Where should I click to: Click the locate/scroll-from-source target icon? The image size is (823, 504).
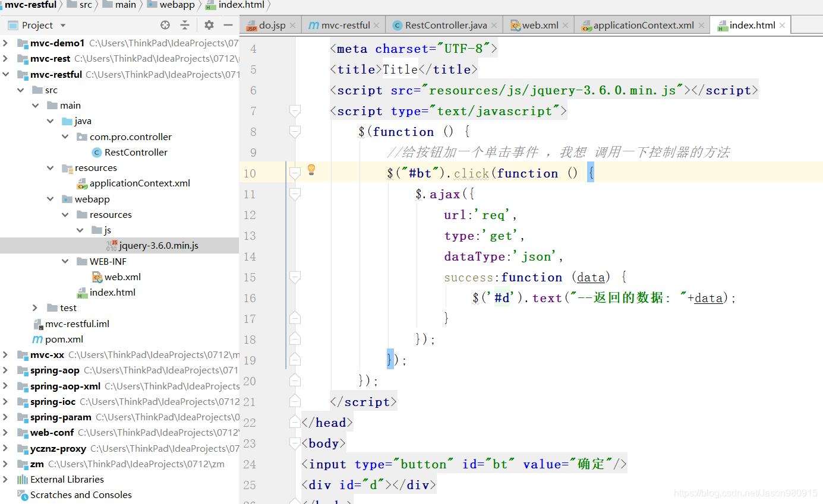point(165,25)
